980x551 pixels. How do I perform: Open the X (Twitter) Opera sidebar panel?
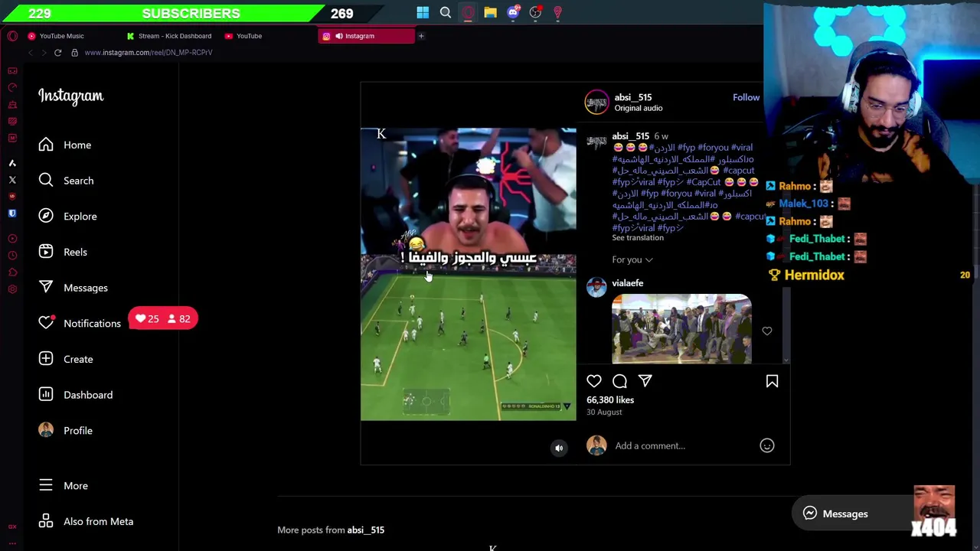coord(12,180)
